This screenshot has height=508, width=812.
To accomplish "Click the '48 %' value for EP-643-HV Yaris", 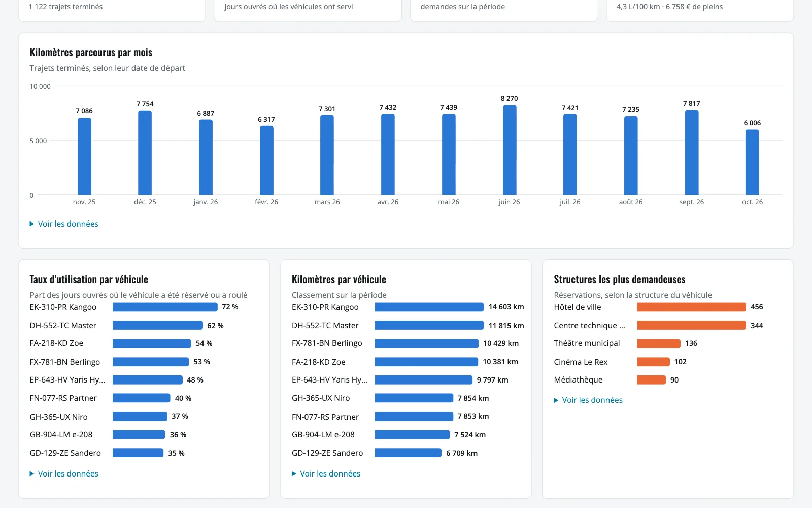I will pos(195,380).
